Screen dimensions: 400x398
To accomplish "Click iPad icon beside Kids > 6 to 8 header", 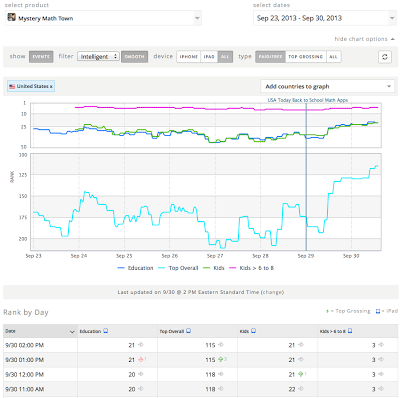I will pyautogui.click(x=350, y=331).
